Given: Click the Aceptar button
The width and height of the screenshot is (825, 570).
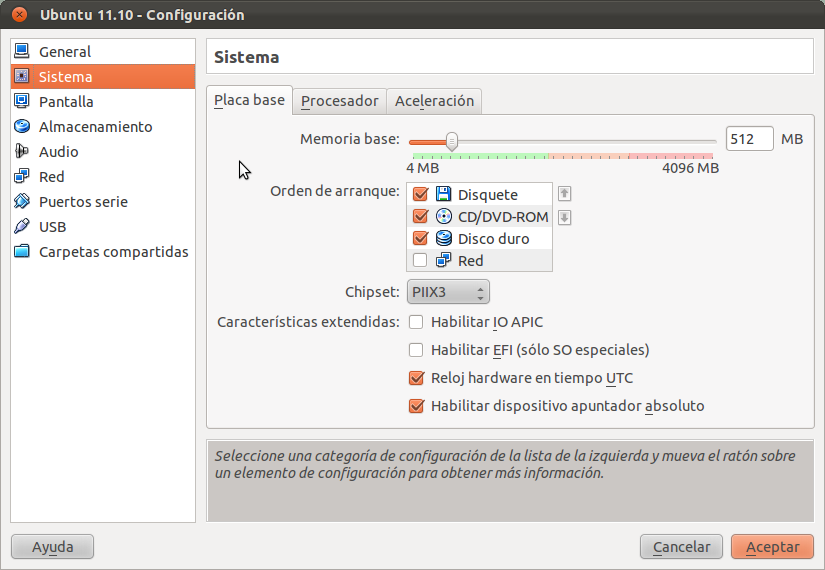Looking at the screenshot, I should (x=772, y=547).
